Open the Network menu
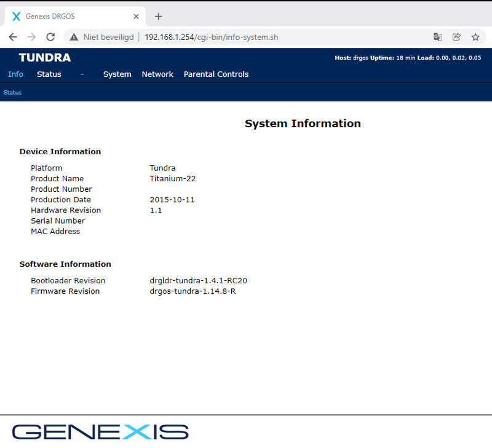Image resolution: width=492 pixels, height=448 pixels. 157,74
